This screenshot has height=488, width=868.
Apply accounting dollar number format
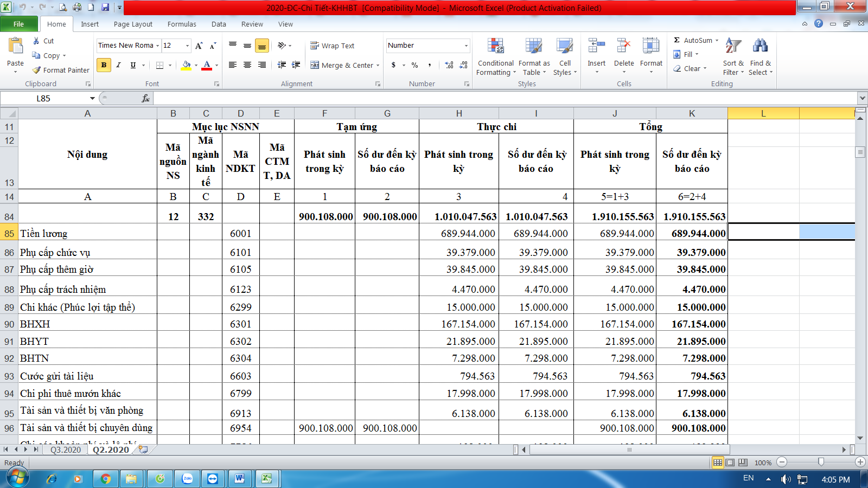[x=393, y=65]
